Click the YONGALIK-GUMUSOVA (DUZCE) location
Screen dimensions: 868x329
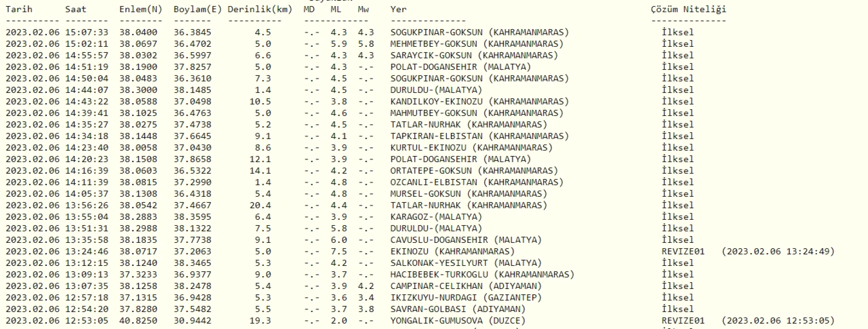pyautogui.click(x=460, y=320)
